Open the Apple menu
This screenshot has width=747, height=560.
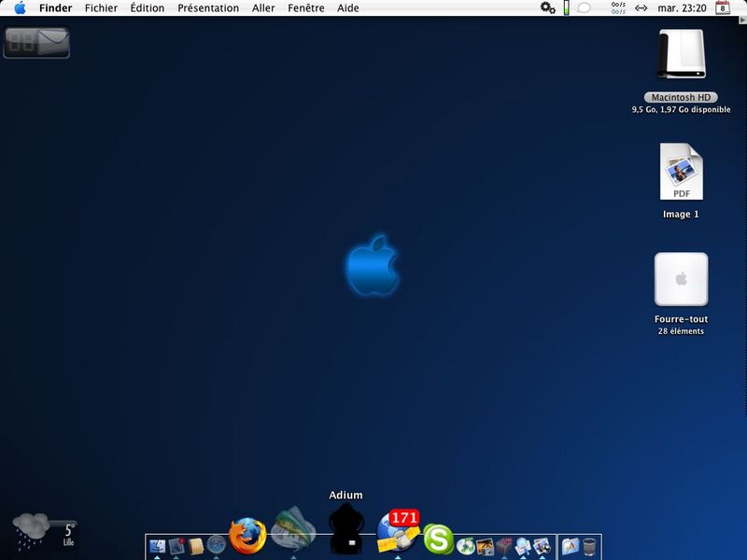coord(20,8)
